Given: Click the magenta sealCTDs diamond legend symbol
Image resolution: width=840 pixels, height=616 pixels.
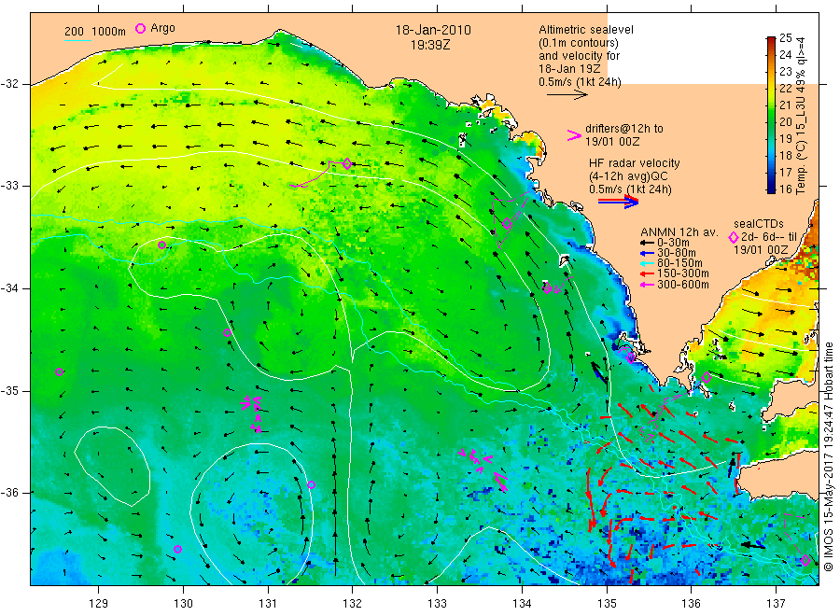Looking at the screenshot, I should pos(734,237).
